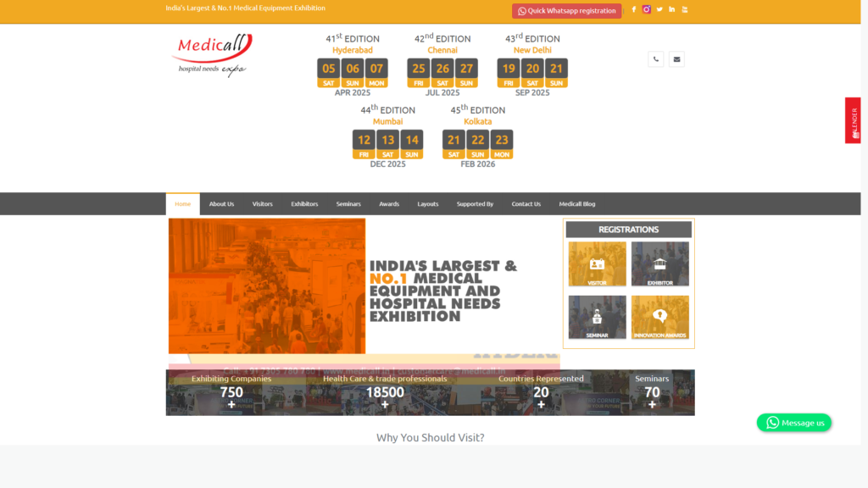Click the New Delhi city link
The height and width of the screenshot is (488, 868).
click(532, 50)
